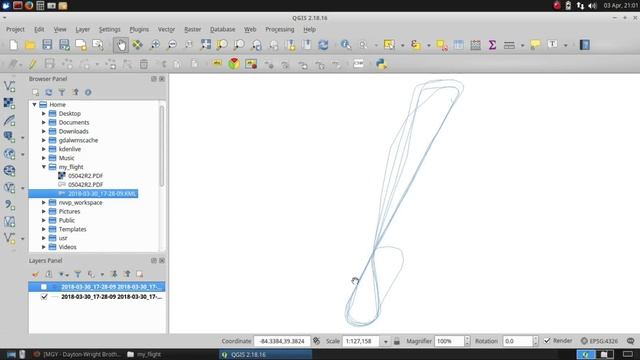Enable the unchecked highlighted layer checkbox
This screenshot has width=640, height=360.
44,287
